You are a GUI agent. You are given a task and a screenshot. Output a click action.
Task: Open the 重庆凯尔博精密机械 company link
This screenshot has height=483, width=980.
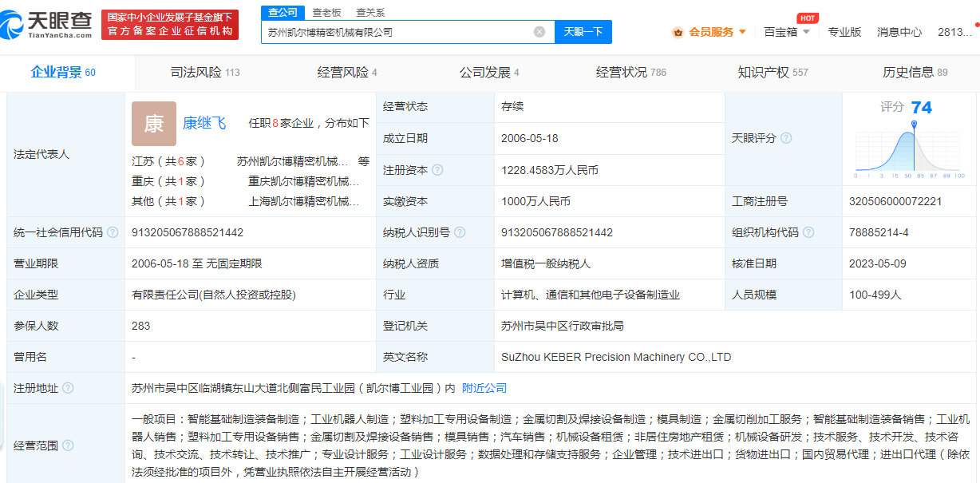[x=304, y=181]
